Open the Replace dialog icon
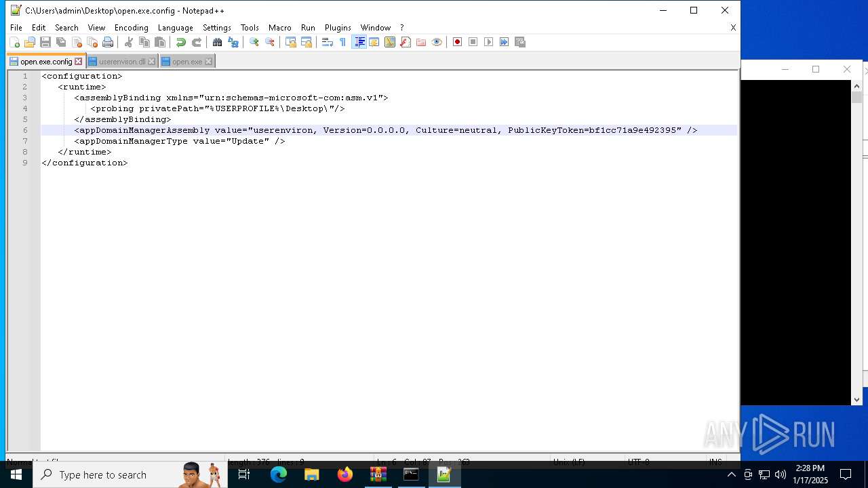This screenshot has height=488, width=868. 233,42
